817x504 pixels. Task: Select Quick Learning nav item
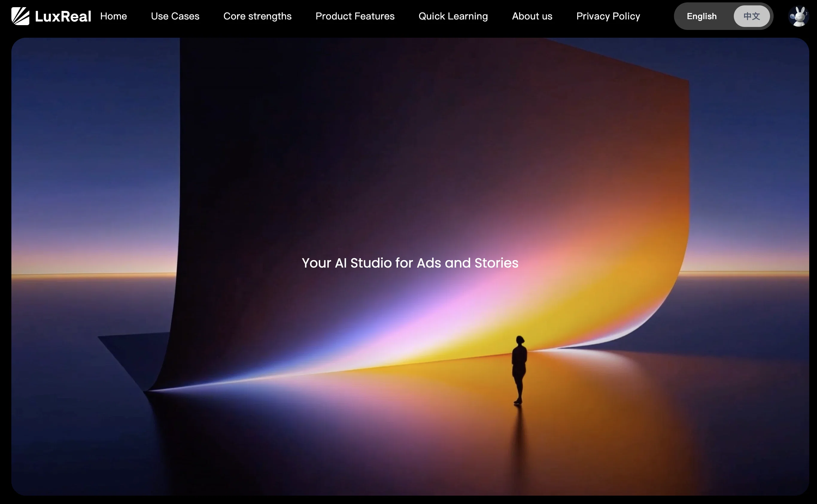pyautogui.click(x=453, y=16)
